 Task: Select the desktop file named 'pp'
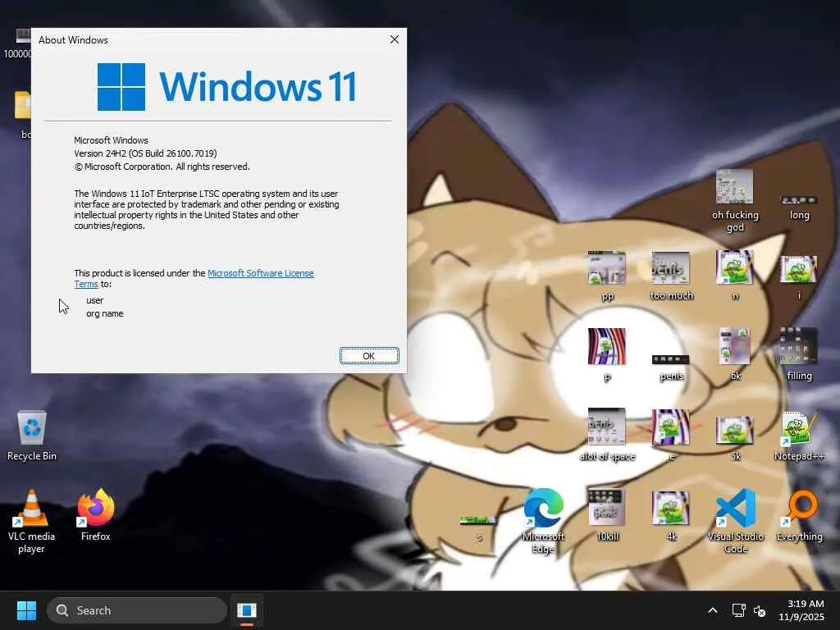(x=607, y=276)
